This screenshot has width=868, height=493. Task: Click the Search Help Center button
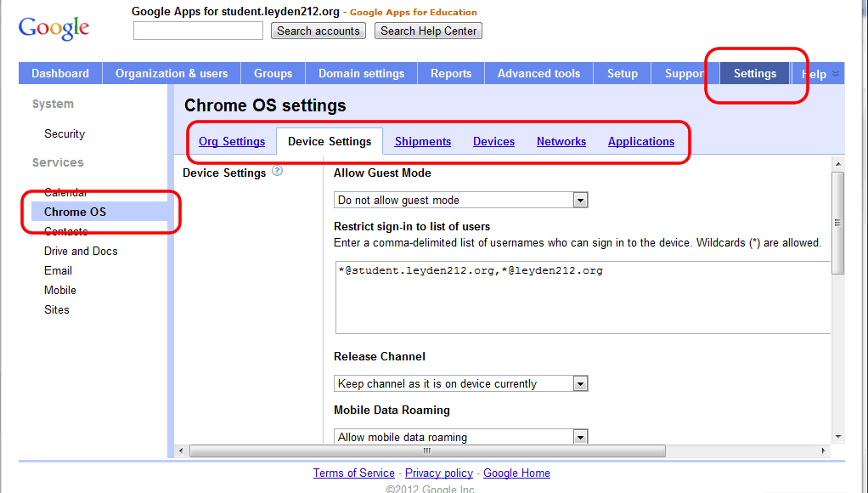(428, 31)
